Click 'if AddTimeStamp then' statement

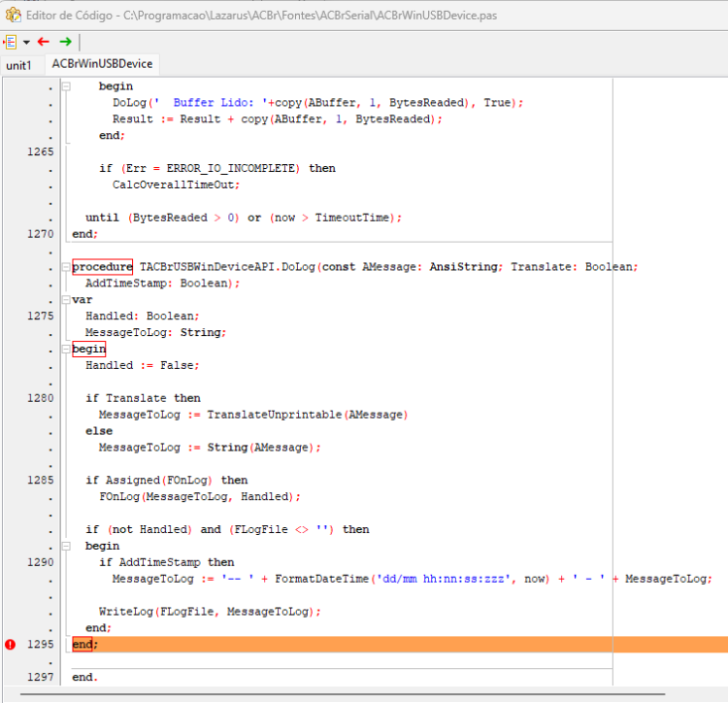click(167, 562)
